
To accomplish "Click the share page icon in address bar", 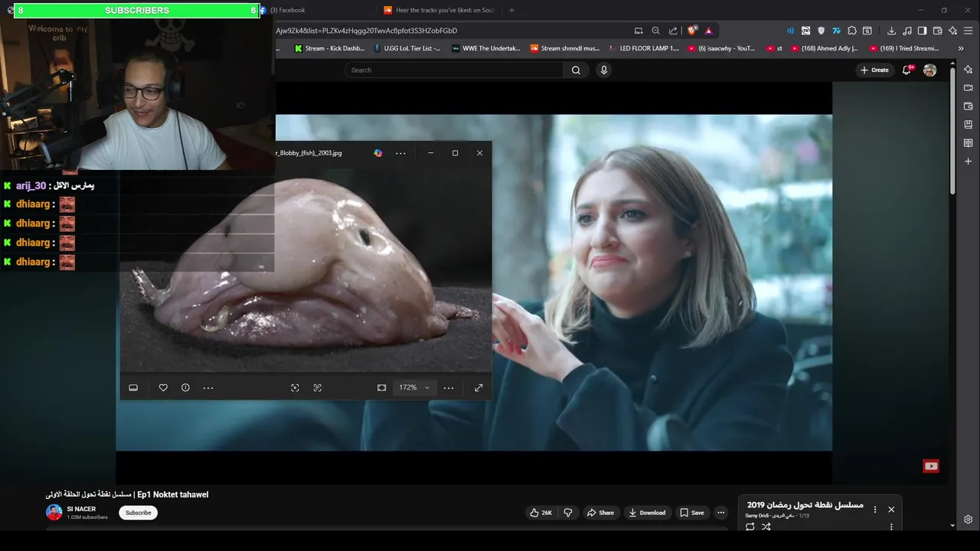I will click(673, 31).
